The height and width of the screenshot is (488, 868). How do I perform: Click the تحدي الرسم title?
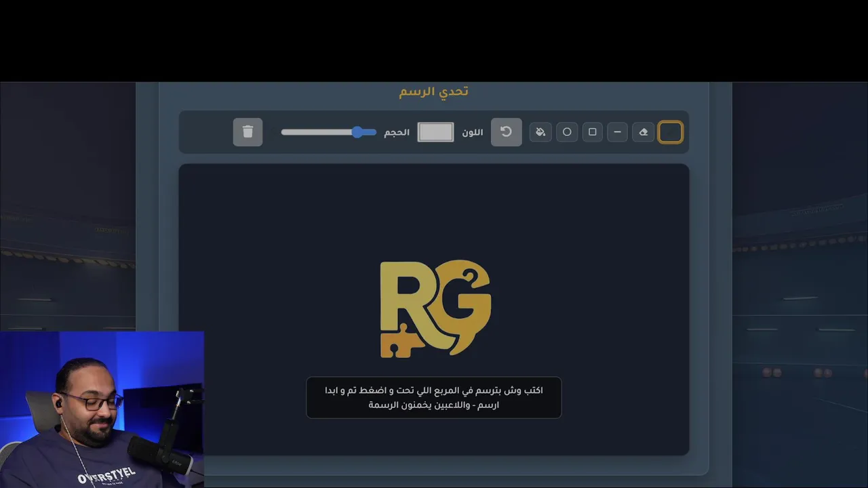pyautogui.click(x=434, y=91)
